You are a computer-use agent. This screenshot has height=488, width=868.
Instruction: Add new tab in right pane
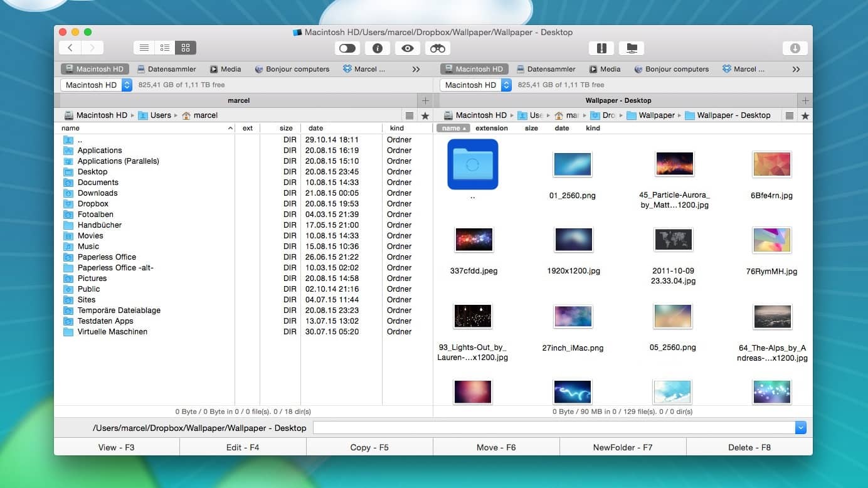click(805, 100)
